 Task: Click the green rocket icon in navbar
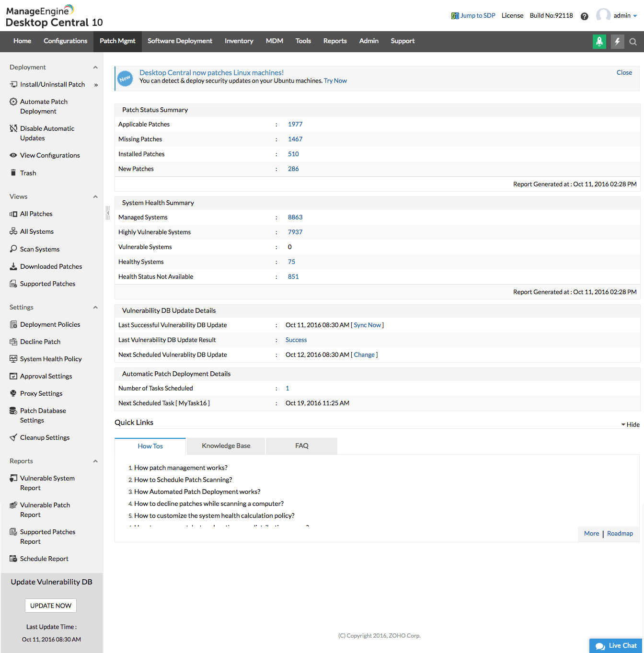(599, 42)
